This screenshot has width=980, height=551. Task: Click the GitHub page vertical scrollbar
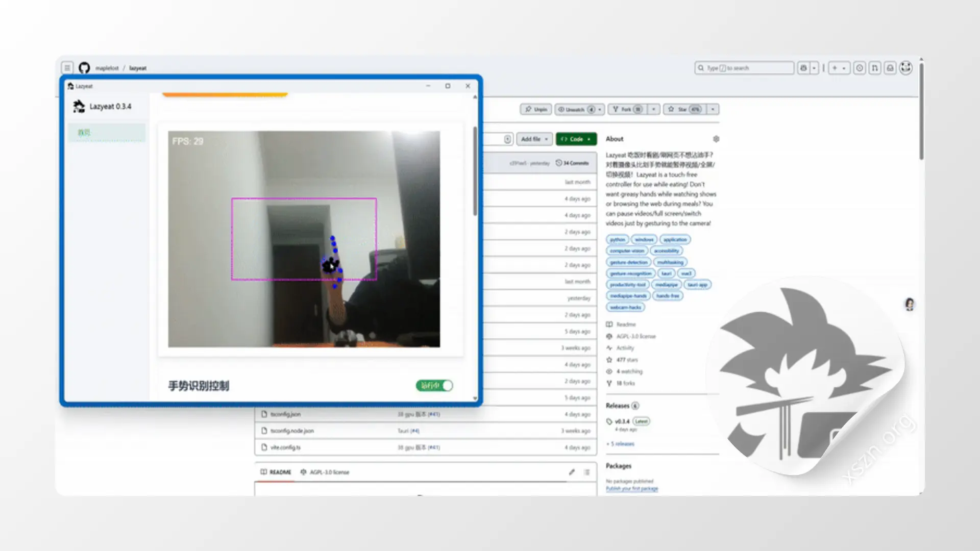(921, 111)
